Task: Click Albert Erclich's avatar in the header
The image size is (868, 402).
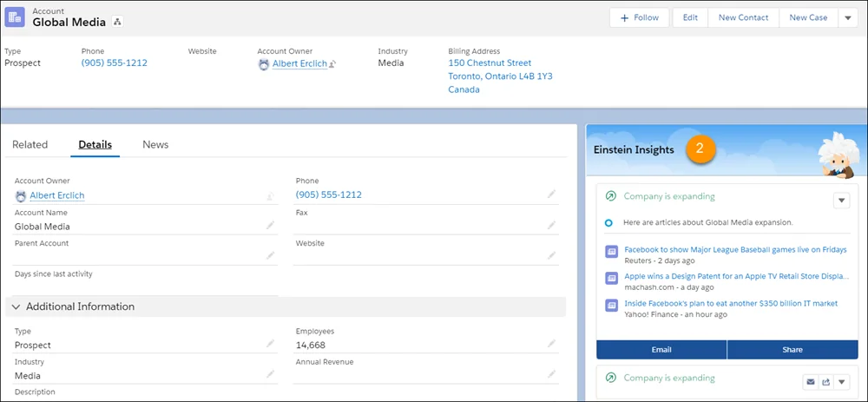Action: (x=264, y=63)
